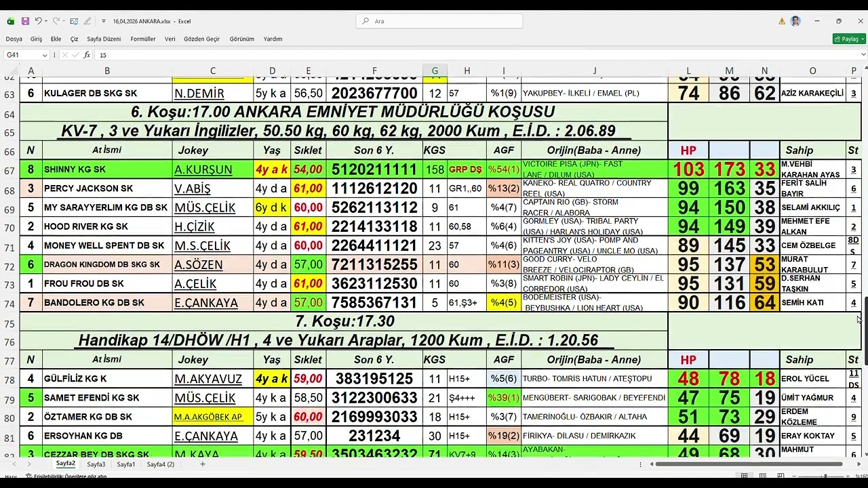Expand the Name Box dropdown arrow

coord(45,55)
